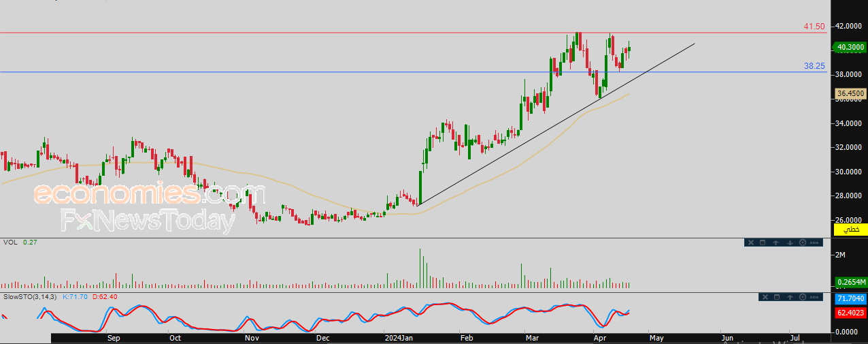Screen dimensions: 868x344
Task: Click the 2M volume axis label
Action: [x=841, y=255]
